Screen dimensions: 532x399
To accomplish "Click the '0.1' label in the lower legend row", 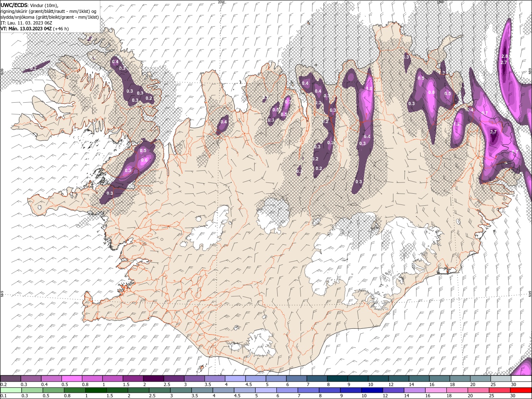I will coord(4,396).
